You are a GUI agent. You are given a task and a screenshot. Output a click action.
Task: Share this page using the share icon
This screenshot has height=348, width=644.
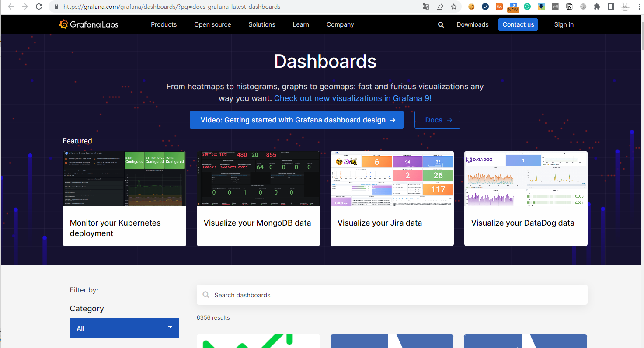440,7
